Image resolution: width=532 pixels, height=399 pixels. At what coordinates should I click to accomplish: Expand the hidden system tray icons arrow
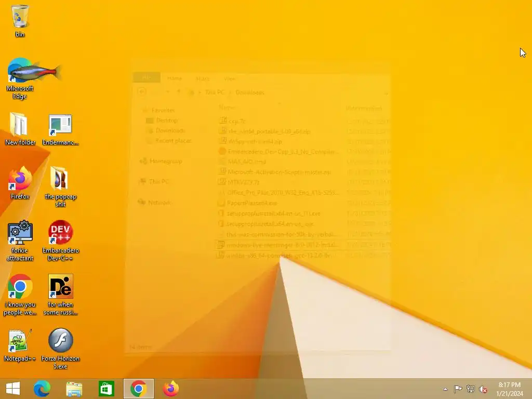coord(445,389)
